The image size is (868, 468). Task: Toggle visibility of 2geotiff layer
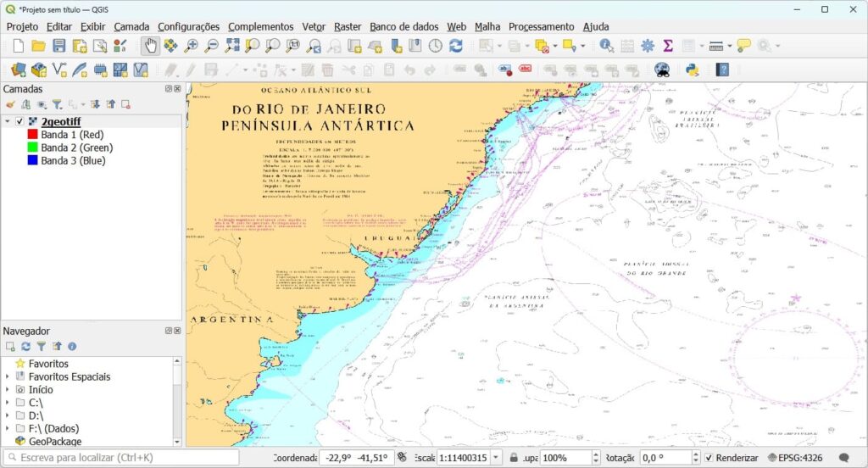[20, 121]
